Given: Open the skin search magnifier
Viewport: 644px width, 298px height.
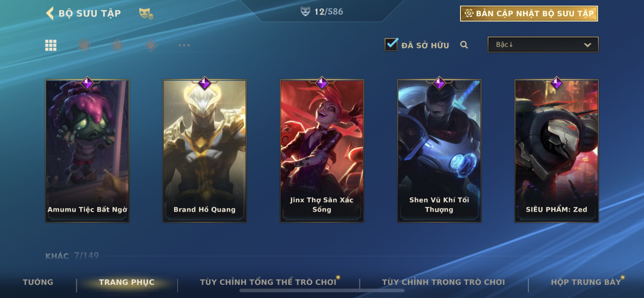Looking at the screenshot, I should click(464, 45).
